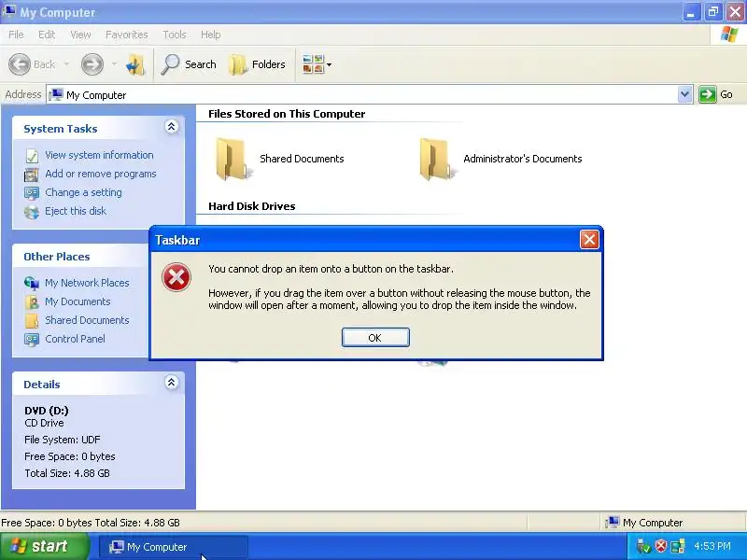
Task: Click the My Computer taskbar button
Action: pyautogui.click(x=174, y=547)
